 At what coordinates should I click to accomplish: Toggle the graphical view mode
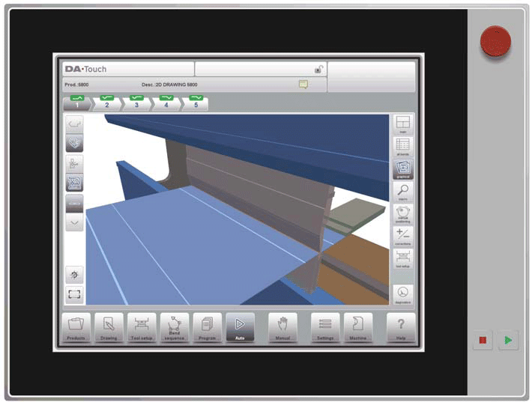click(403, 168)
